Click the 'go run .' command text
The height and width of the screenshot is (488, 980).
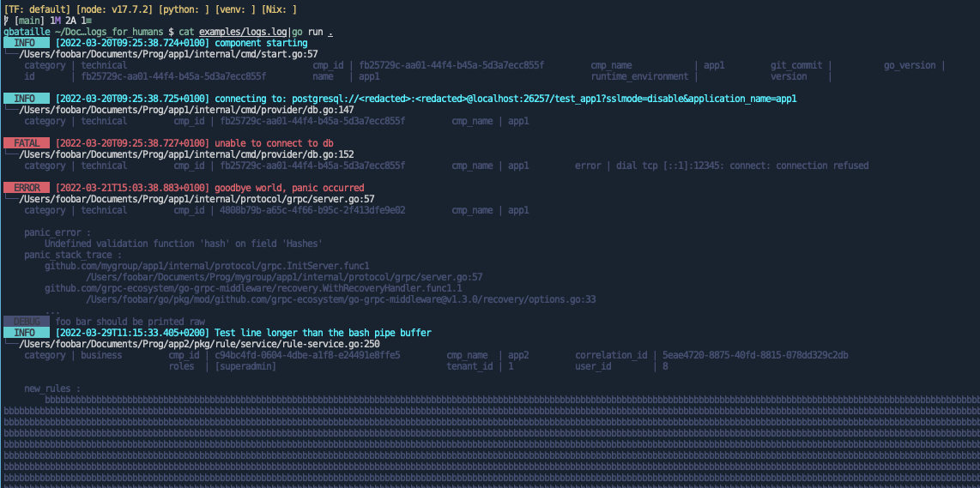312,32
